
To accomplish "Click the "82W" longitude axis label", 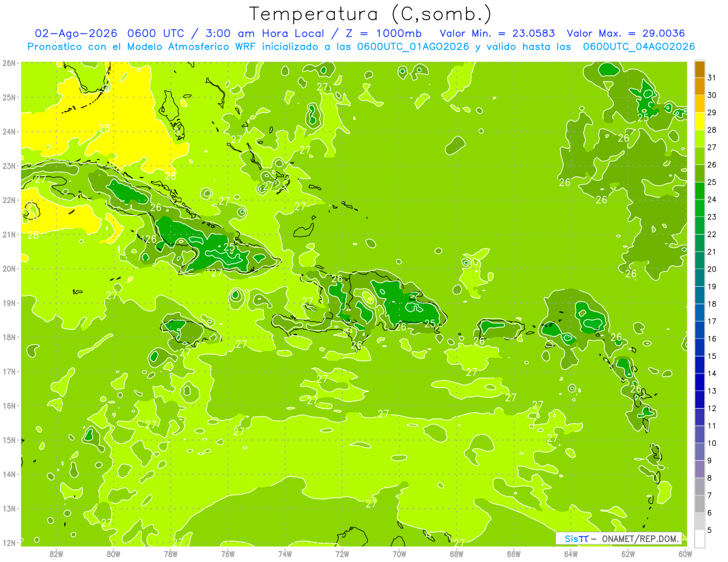I will [x=56, y=554].
